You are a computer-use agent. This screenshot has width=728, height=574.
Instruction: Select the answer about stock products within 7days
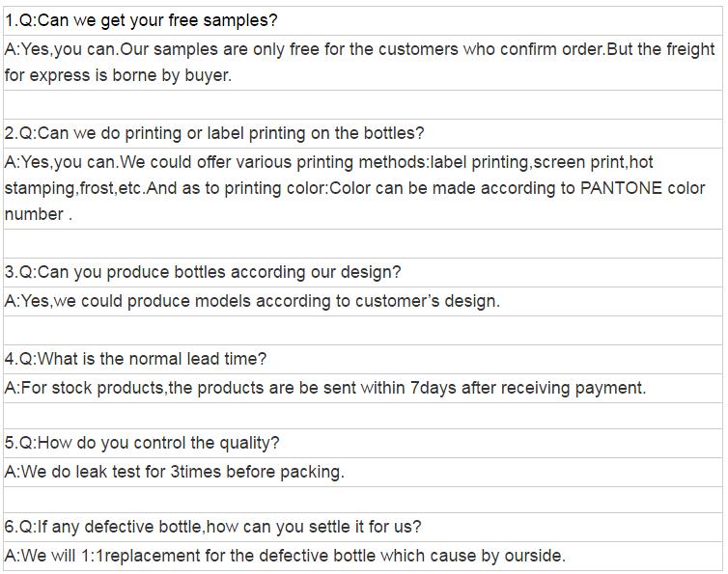tap(325, 388)
